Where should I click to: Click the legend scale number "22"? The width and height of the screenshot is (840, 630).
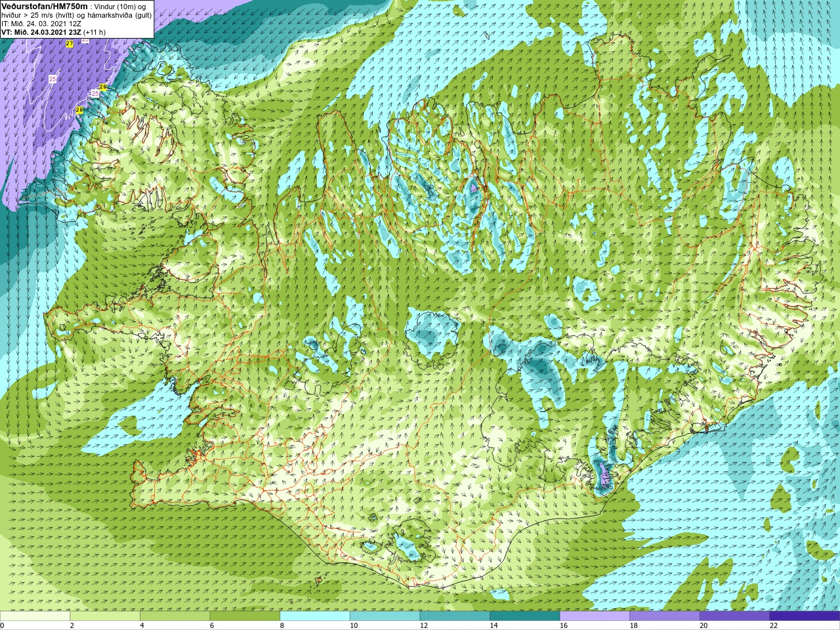(x=774, y=625)
